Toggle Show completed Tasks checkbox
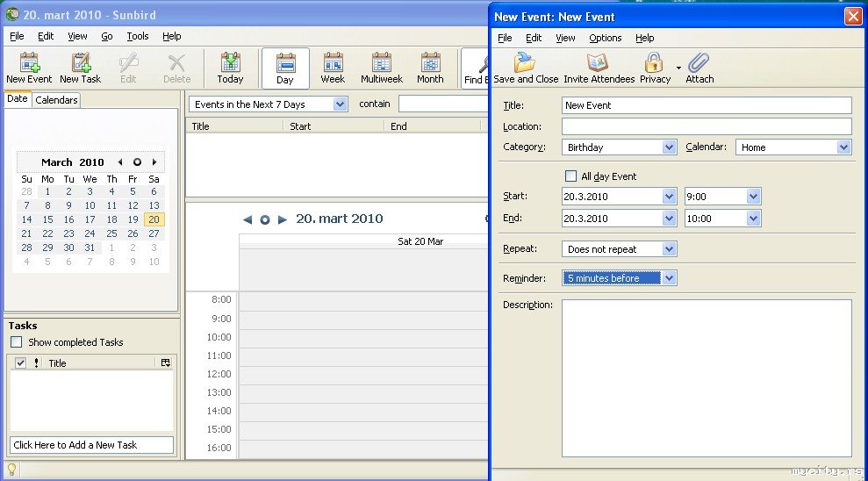The image size is (868, 481). [16, 342]
